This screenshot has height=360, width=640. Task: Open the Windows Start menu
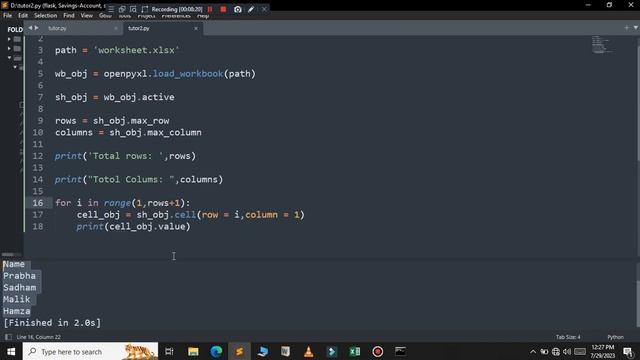pos(11,351)
